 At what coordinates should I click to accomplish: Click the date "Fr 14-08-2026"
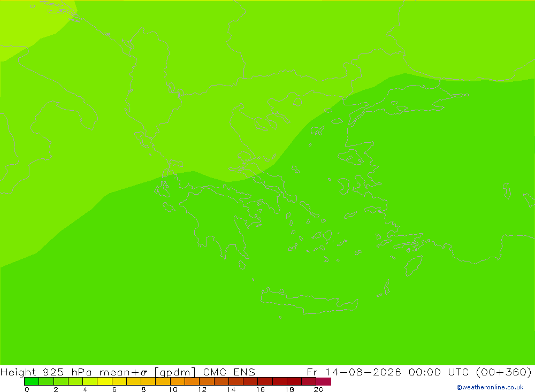(x=354, y=372)
